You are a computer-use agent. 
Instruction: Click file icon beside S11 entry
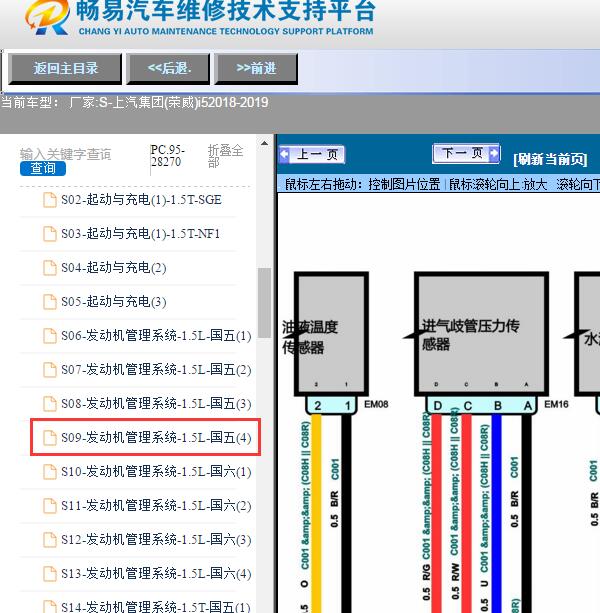[50, 506]
